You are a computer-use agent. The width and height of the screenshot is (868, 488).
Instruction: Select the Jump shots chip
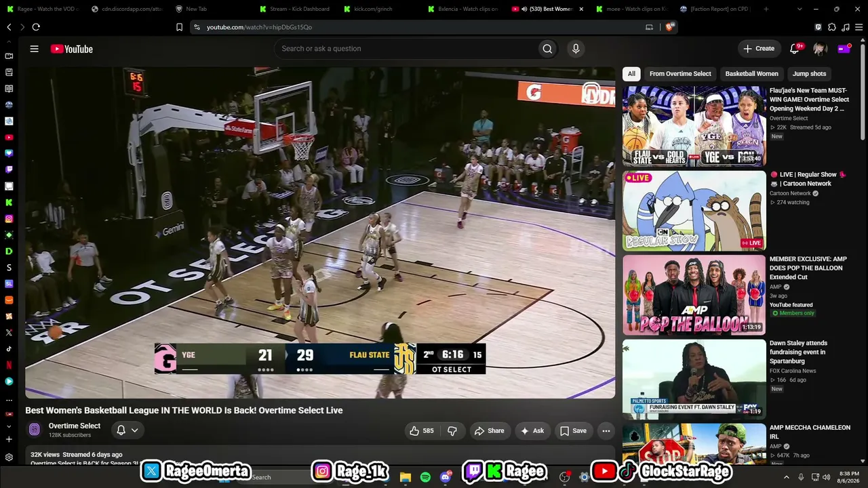(x=809, y=74)
